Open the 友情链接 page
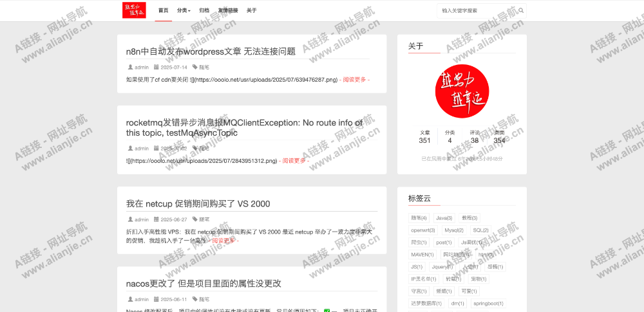Viewport: 644px width, 312px height. point(228,11)
